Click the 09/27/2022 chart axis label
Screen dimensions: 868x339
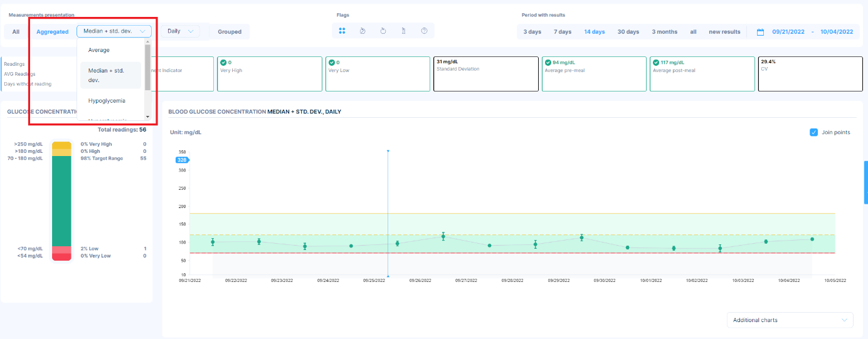(466, 281)
